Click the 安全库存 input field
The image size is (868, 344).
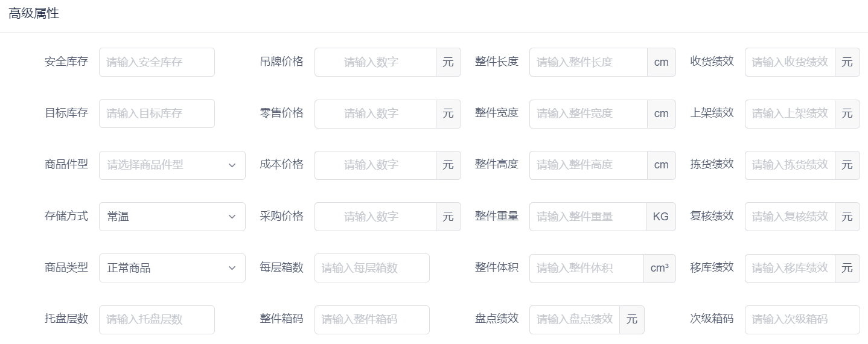click(157, 62)
